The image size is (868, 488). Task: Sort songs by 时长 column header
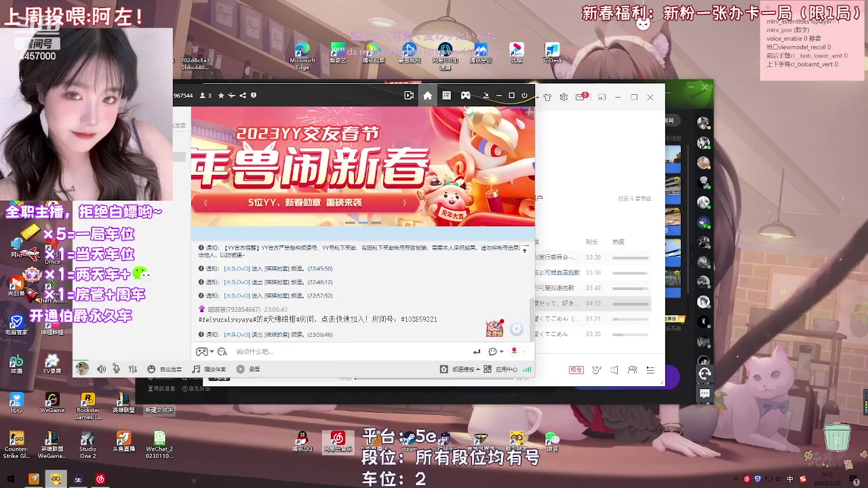(591, 242)
